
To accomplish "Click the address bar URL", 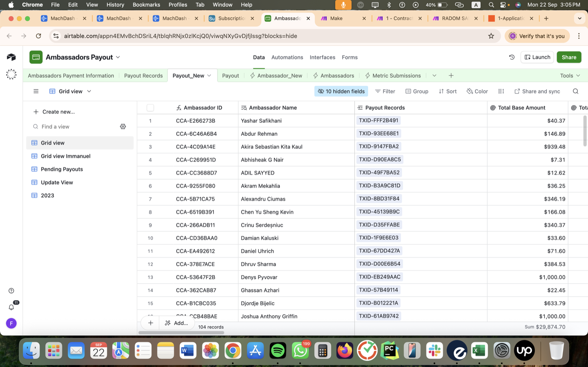I will tap(180, 36).
